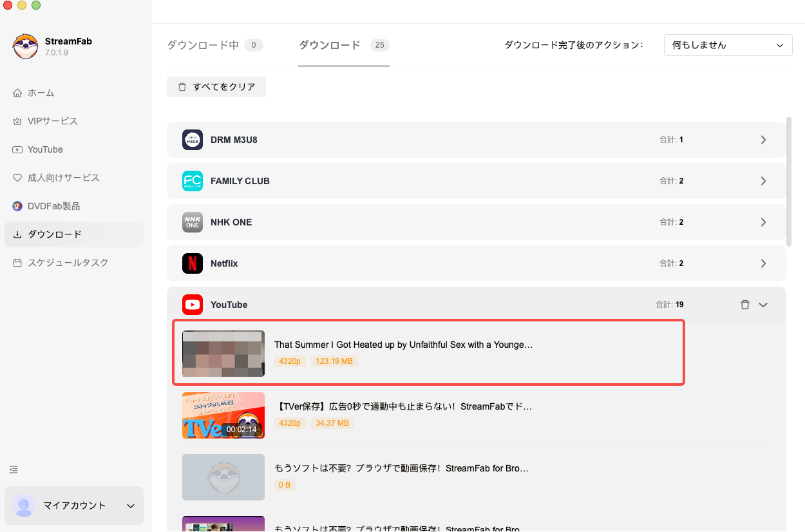Click the 4320p tag of the TVer video

pos(290,423)
